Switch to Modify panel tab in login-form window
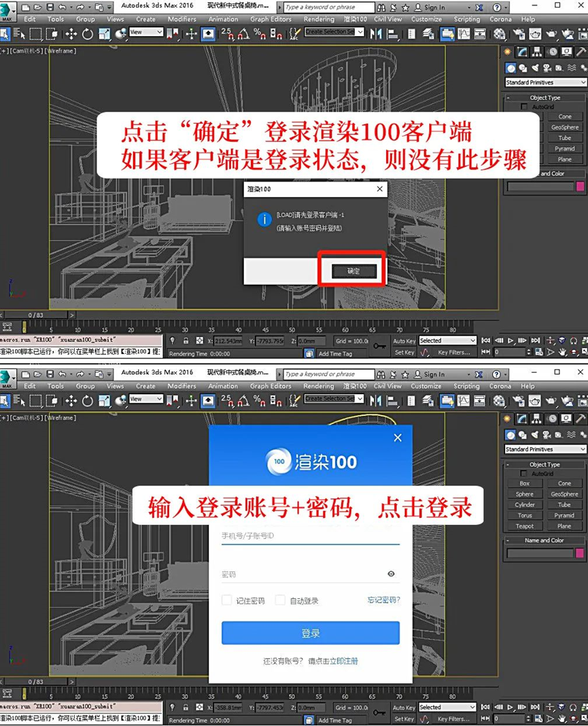 point(522,419)
